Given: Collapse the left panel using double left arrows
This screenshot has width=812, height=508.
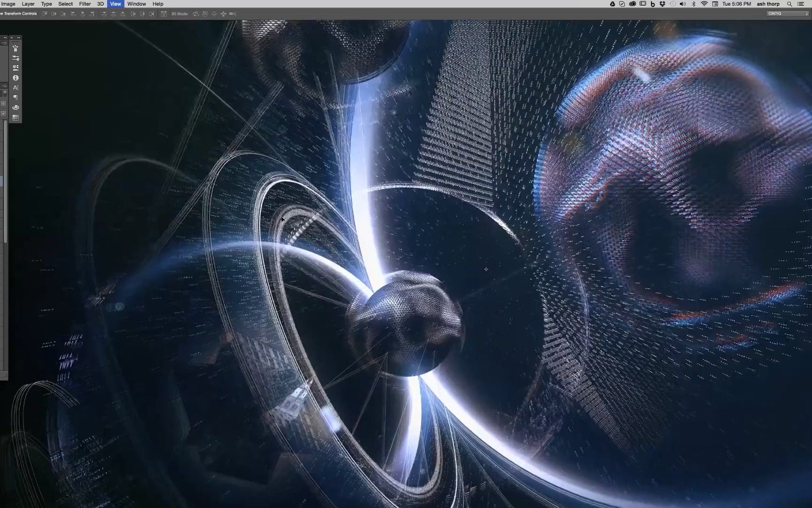Looking at the screenshot, I should (x=5, y=38).
